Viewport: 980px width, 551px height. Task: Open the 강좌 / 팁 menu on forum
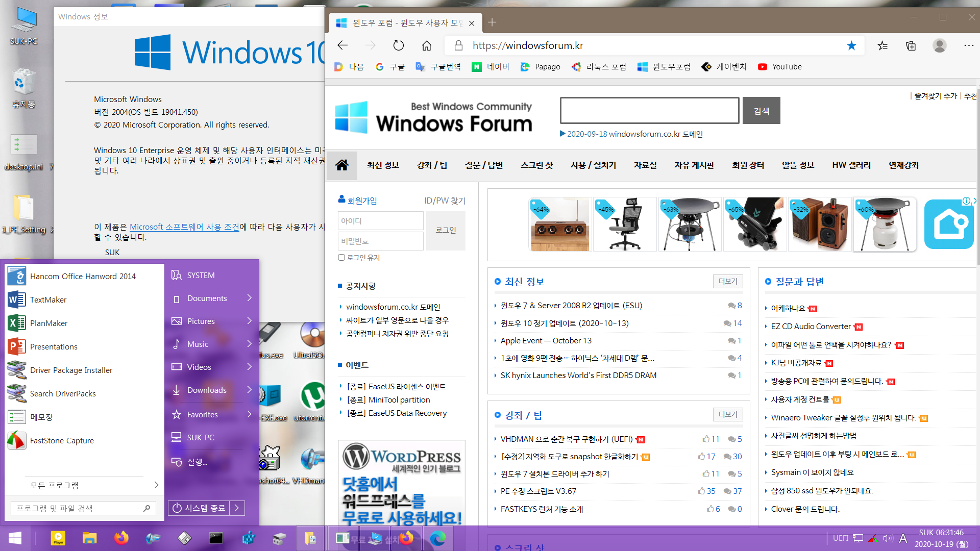click(x=432, y=165)
